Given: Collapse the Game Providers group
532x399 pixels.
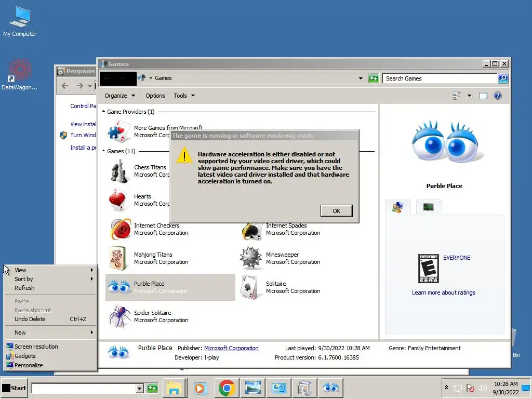Looking at the screenshot, I should 104,112.
